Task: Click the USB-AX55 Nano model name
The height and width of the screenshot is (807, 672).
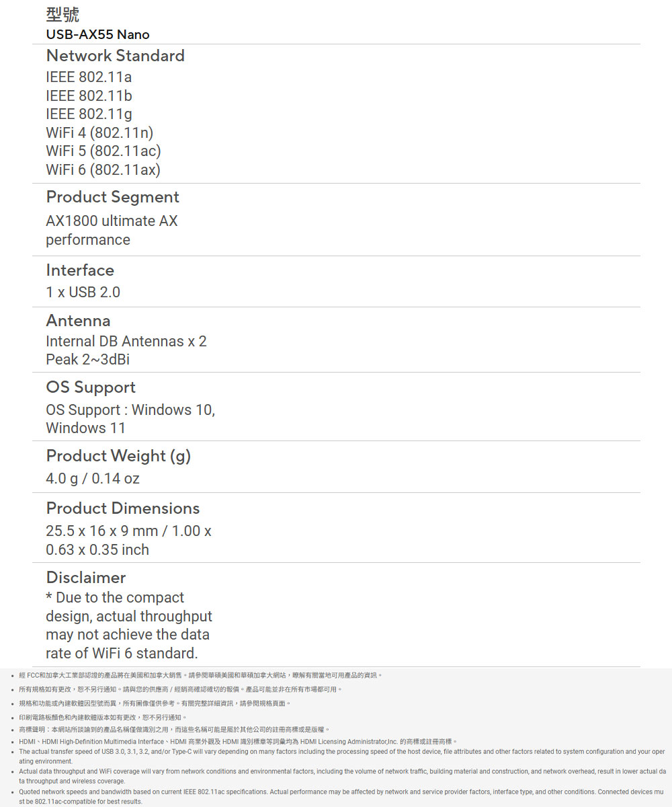Action: [98, 34]
